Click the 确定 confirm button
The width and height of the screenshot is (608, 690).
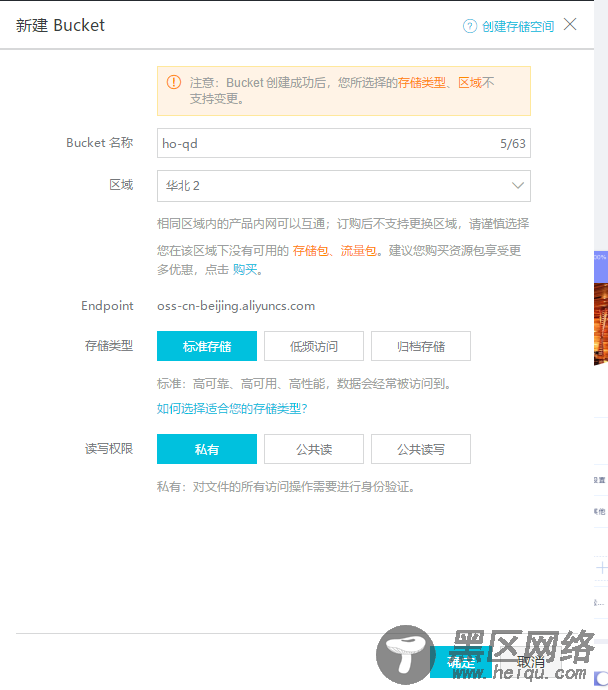tap(461, 662)
